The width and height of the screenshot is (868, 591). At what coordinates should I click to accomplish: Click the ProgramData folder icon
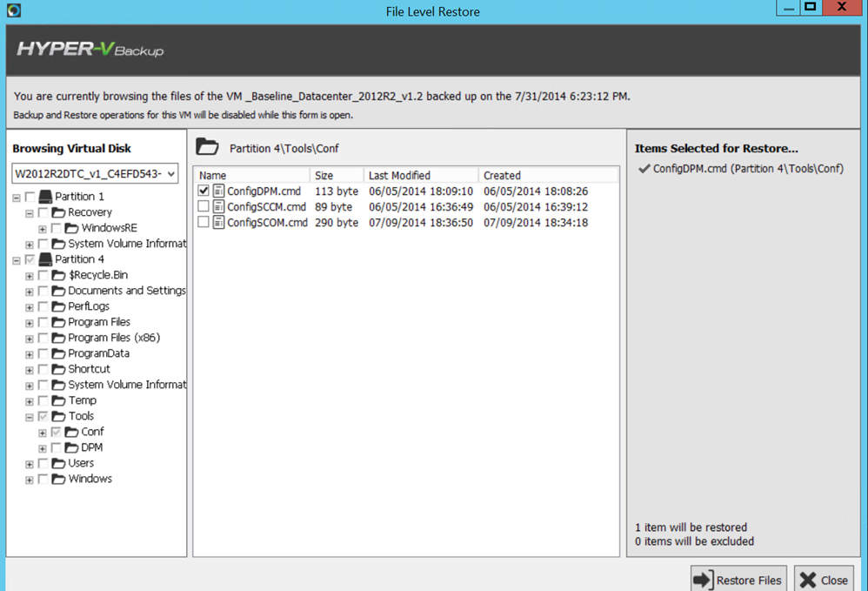[58, 353]
